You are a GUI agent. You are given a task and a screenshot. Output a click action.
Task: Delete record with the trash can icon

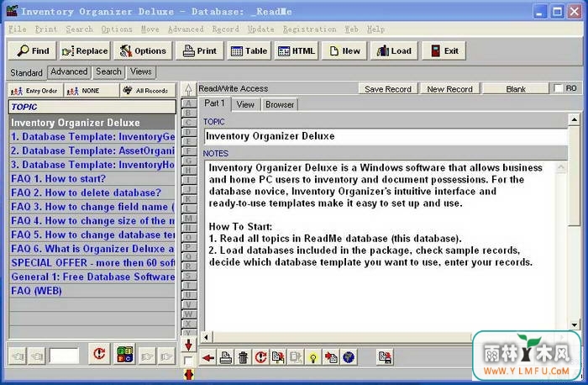243,357
